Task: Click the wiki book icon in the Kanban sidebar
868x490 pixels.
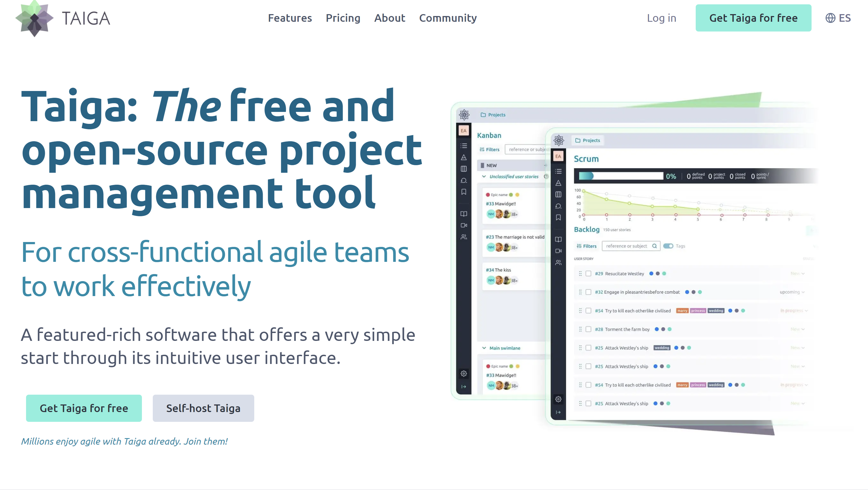Action: pos(464,214)
